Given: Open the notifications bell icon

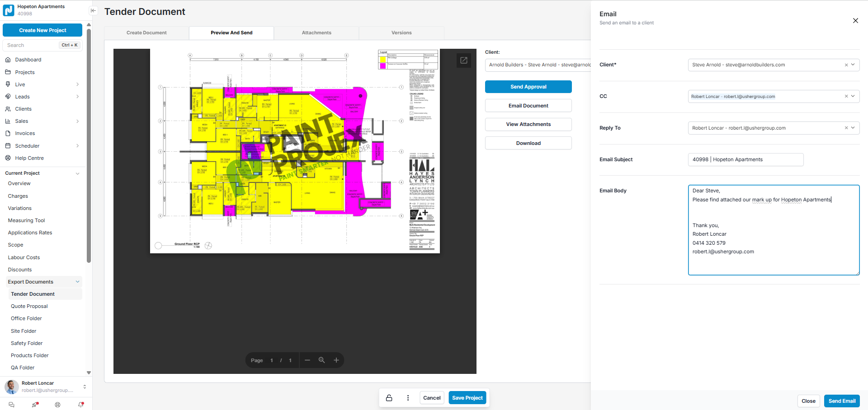Looking at the screenshot, I should pos(81,405).
